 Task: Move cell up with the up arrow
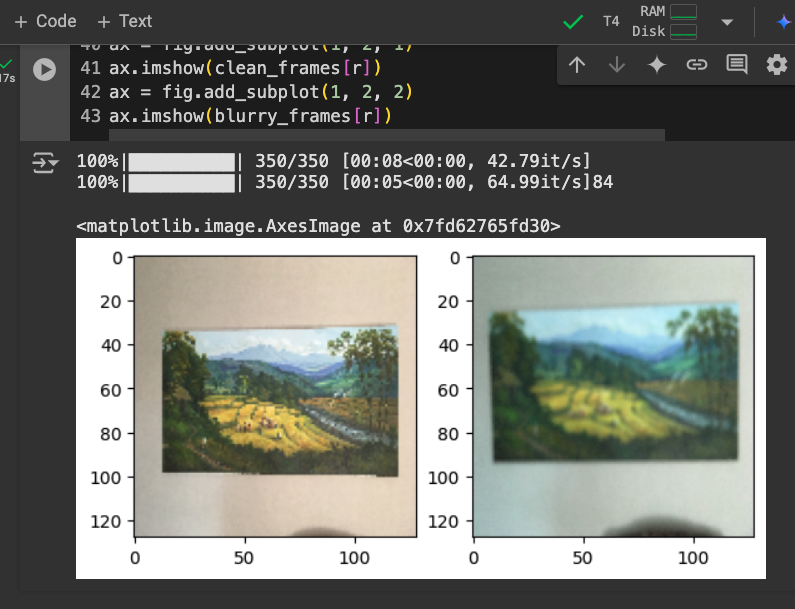click(x=577, y=65)
